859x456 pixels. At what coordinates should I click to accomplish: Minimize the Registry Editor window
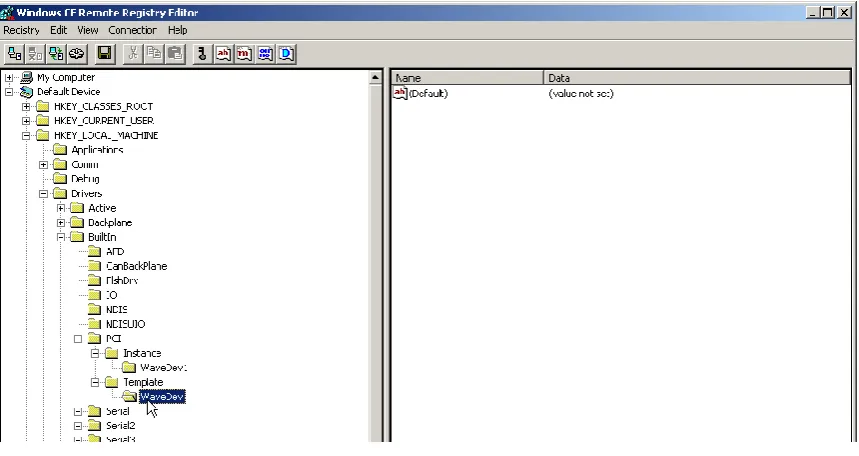(812, 12)
